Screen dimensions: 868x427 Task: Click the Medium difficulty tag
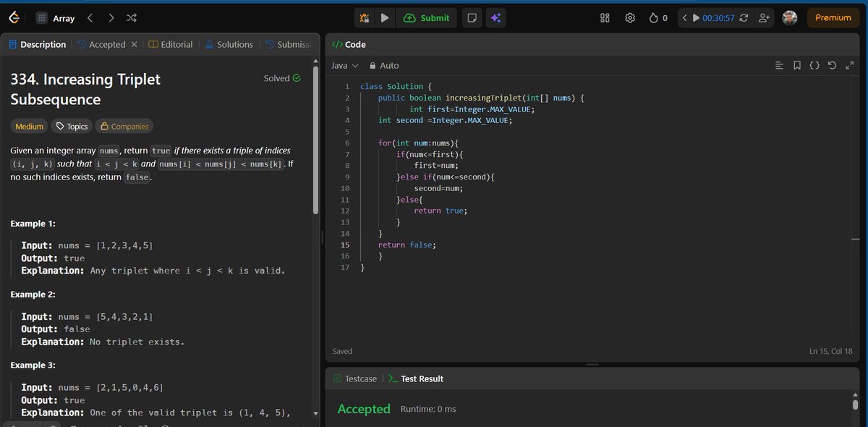point(30,126)
